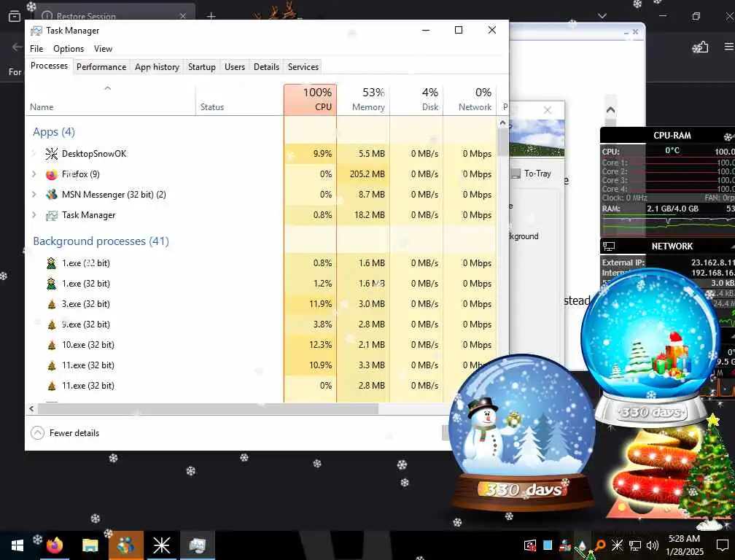
Task: Click the up chevron in the background window
Action: coord(610,110)
